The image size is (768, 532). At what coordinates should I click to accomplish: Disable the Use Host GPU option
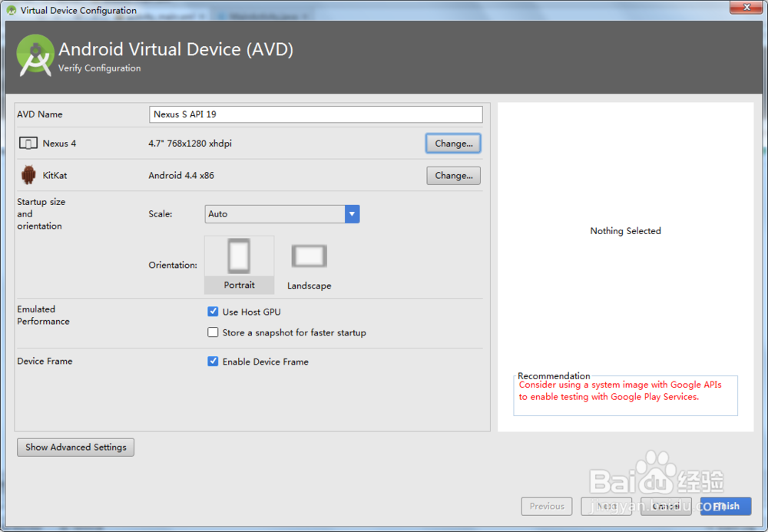click(x=213, y=312)
